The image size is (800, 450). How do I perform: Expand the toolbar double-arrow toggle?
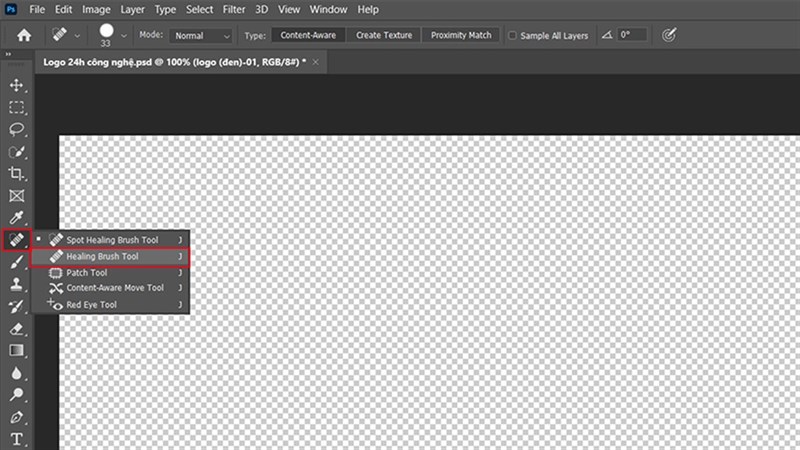pyautogui.click(x=8, y=54)
